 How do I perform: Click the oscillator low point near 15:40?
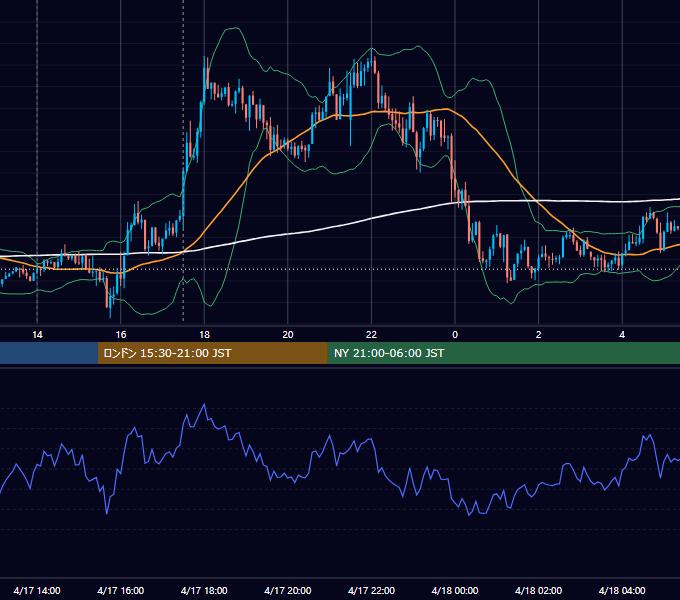click(x=107, y=513)
